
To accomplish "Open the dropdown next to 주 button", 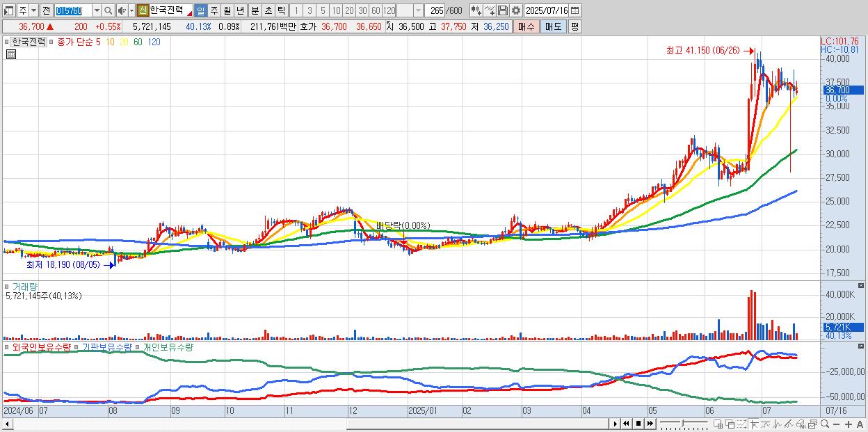I will coord(33,10).
